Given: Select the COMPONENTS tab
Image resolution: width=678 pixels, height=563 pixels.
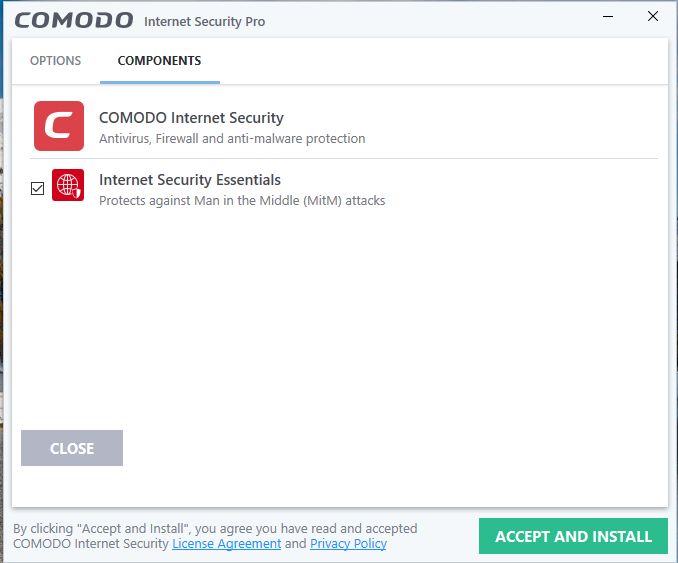Looking at the screenshot, I should click(159, 61).
